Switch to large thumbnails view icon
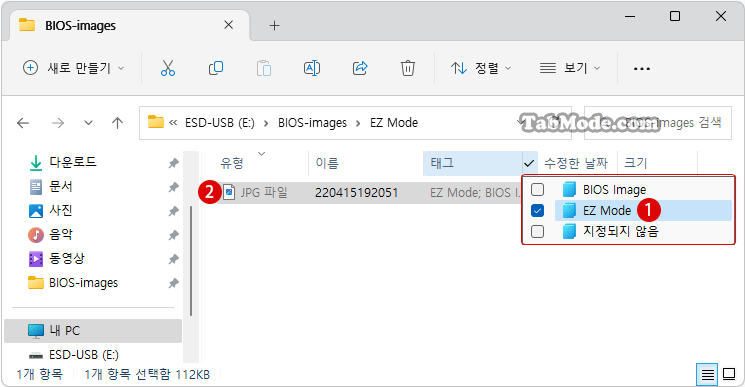Image resolution: width=745 pixels, height=387 pixels. point(729,375)
